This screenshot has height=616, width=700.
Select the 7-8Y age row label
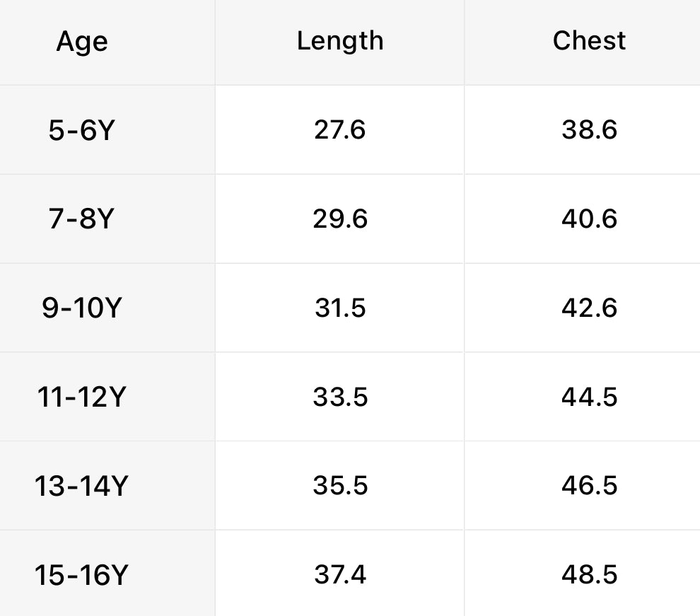pyautogui.click(x=81, y=220)
